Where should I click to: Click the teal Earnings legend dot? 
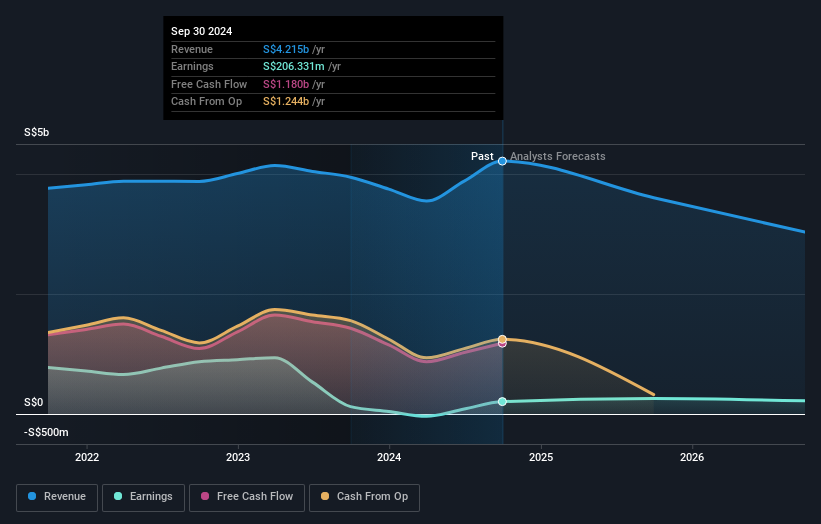(x=118, y=496)
